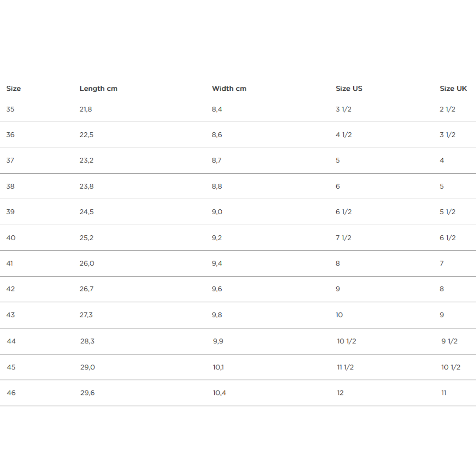Click US size 11 1/2 cell
Screen dimensions: 476x476
(x=346, y=367)
